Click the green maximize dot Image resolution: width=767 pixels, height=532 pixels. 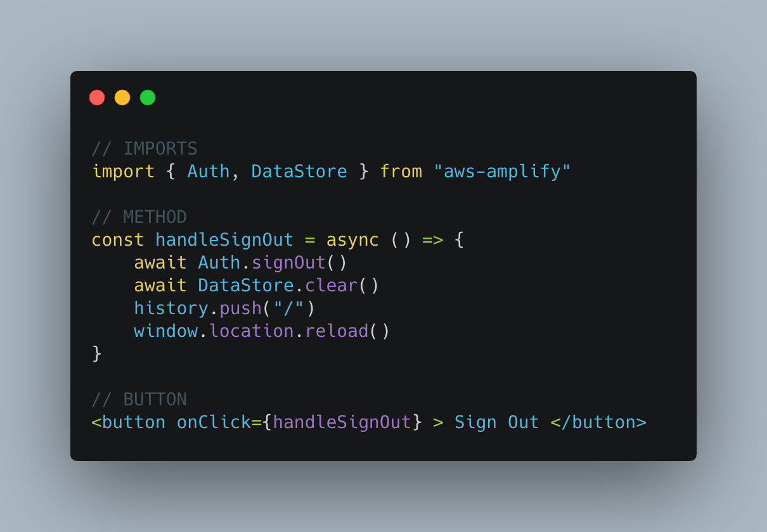click(148, 98)
